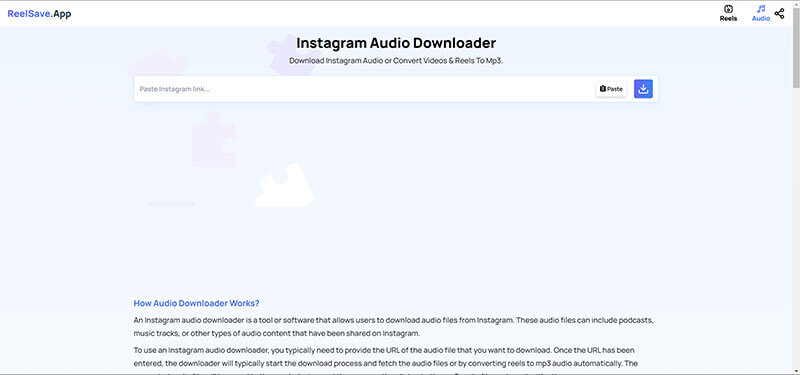Click the blue download button

643,89
